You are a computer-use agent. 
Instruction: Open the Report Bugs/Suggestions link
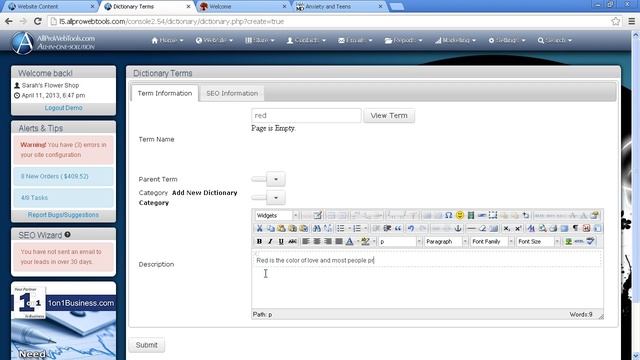tap(63, 215)
